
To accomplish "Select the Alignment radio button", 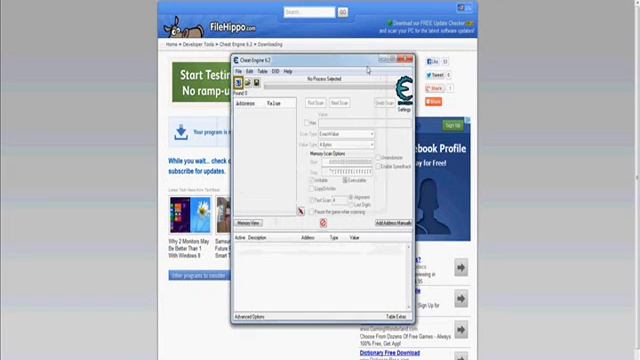I will click(351, 197).
